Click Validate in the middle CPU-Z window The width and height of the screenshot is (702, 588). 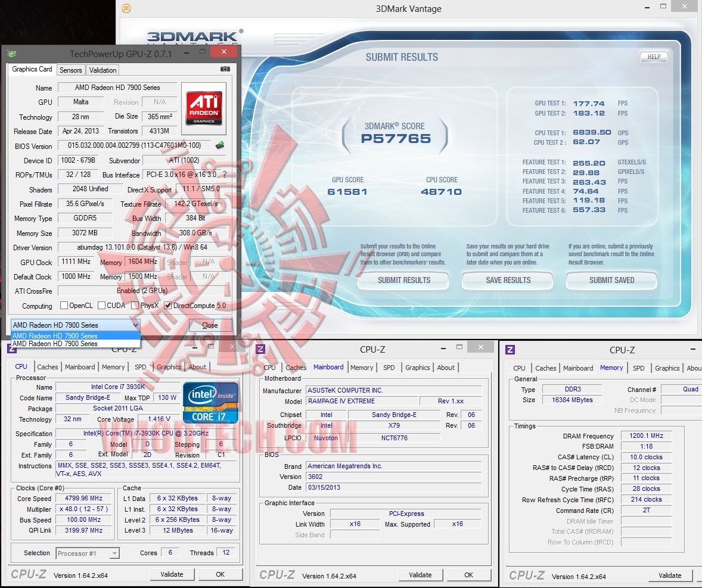click(x=420, y=574)
